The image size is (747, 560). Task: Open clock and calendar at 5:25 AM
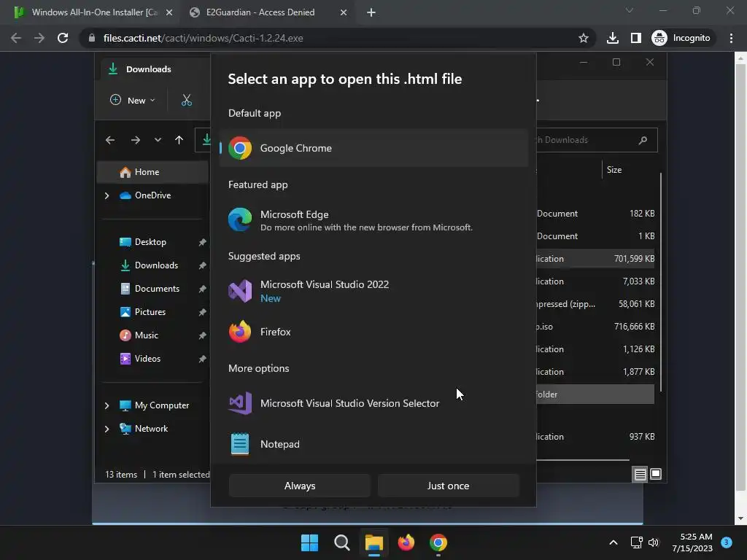click(x=692, y=542)
